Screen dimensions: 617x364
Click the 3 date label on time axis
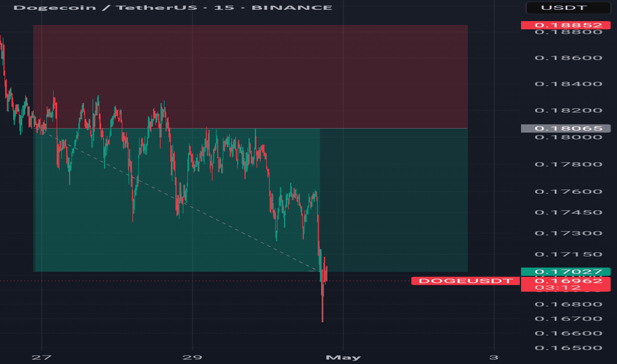click(x=494, y=357)
